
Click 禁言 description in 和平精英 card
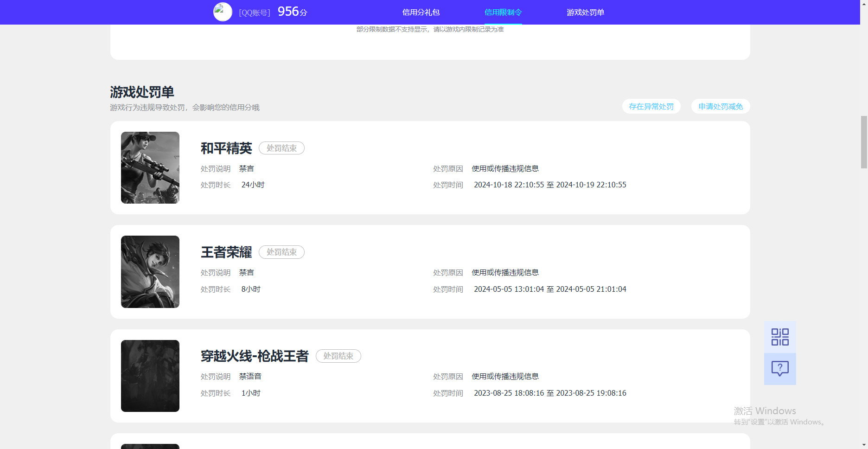point(247,168)
